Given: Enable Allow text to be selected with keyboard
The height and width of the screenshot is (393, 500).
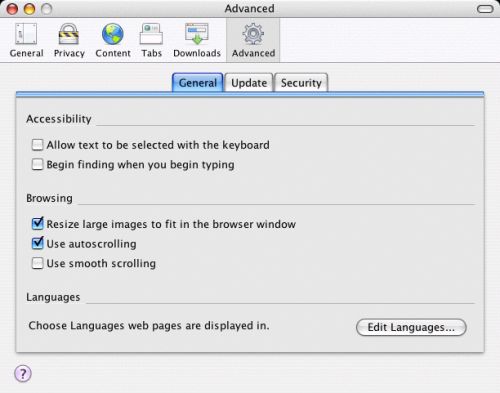Looking at the screenshot, I should pyautogui.click(x=37, y=145).
